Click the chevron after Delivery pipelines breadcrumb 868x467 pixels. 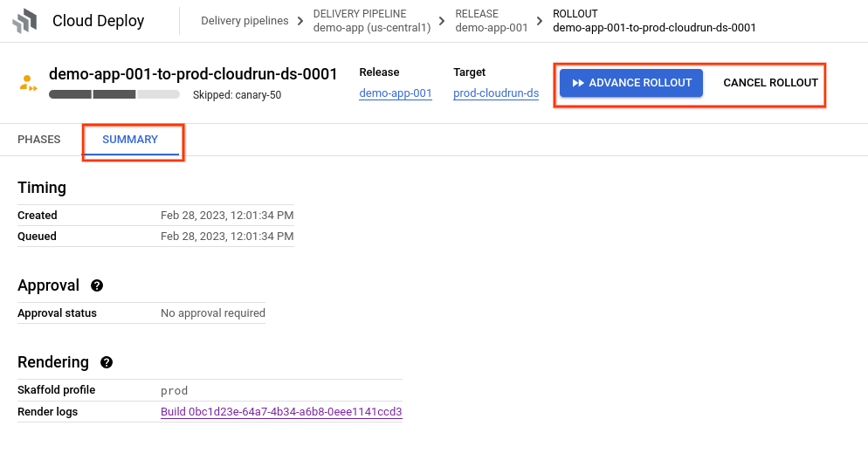click(300, 21)
